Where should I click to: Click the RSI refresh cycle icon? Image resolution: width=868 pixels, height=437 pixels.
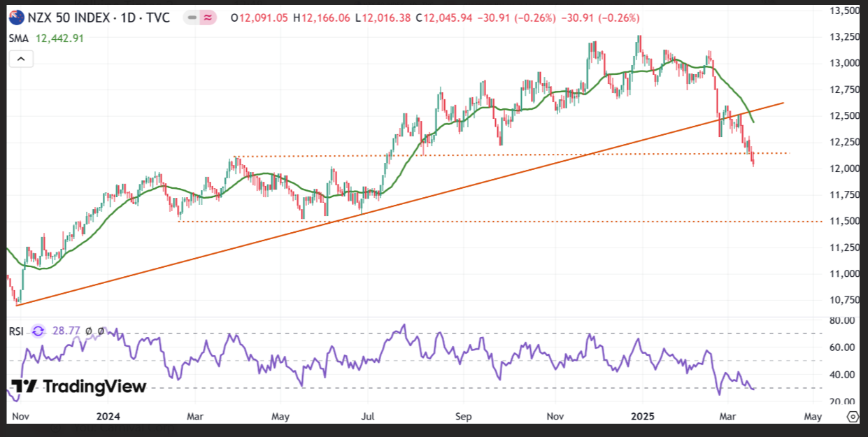coord(38,331)
